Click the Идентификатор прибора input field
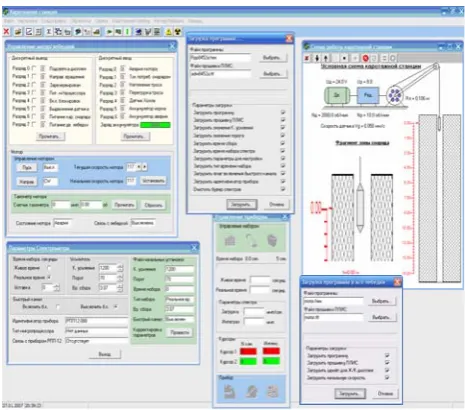The image size is (465, 410). pos(96,321)
